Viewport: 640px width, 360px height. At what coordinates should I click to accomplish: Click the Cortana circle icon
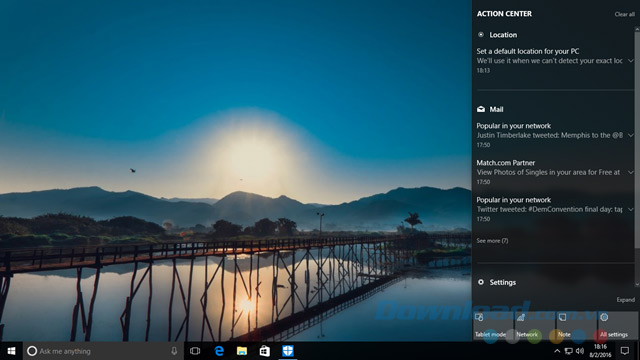pyautogui.click(x=32, y=351)
